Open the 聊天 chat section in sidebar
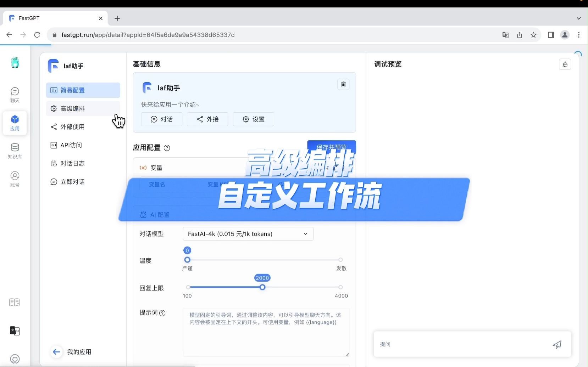Viewport: 588px width, 367px height. [15, 95]
